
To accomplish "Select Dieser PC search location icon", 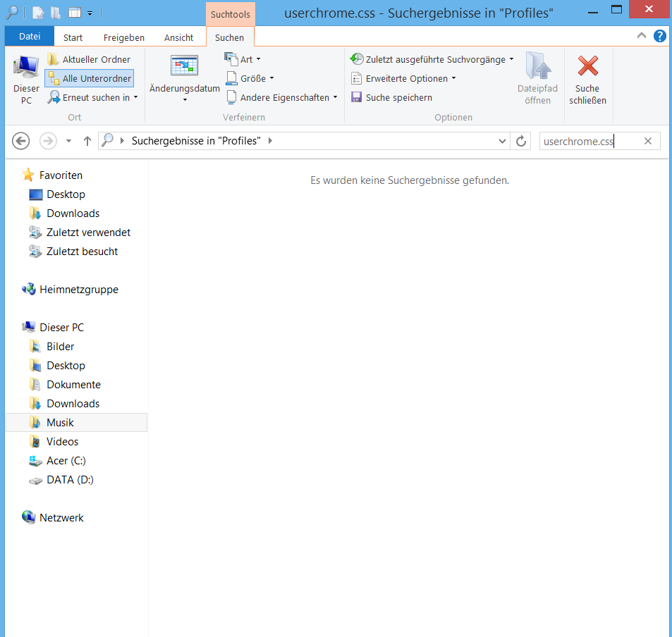I will (x=25, y=79).
